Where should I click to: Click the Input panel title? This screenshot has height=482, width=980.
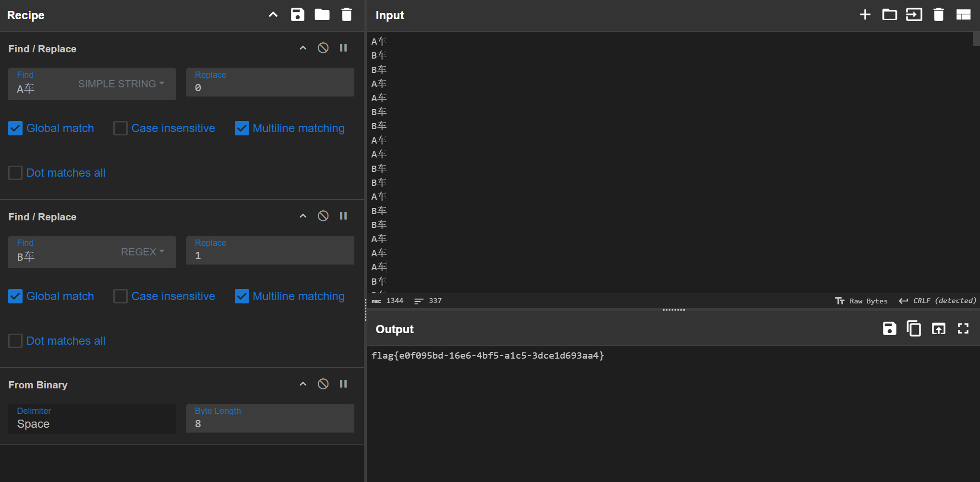pos(390,15)
